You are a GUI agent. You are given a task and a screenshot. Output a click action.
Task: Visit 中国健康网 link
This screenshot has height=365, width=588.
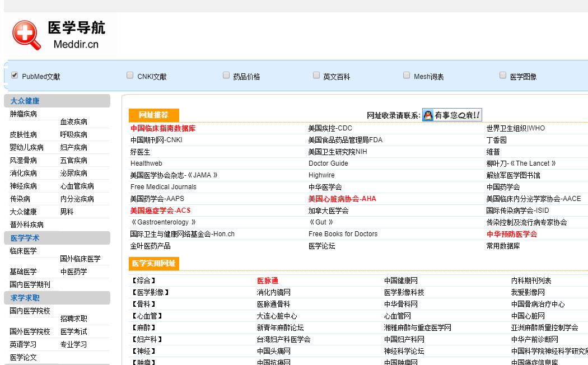[401, 280]
